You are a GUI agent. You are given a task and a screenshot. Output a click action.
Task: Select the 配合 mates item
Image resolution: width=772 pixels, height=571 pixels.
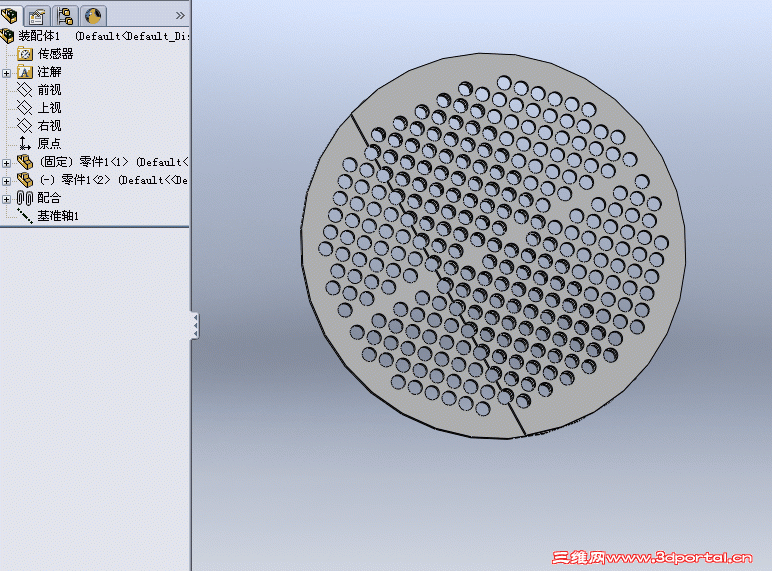pos(49,198)
